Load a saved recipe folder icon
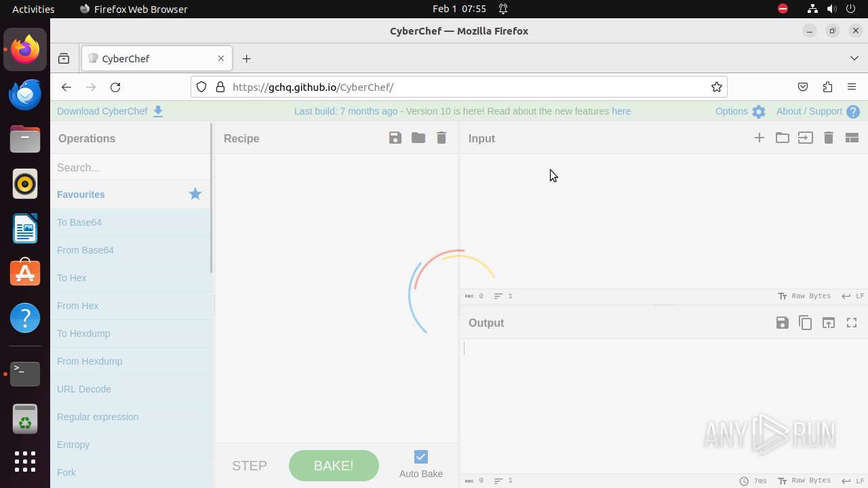 pos(418,138)
